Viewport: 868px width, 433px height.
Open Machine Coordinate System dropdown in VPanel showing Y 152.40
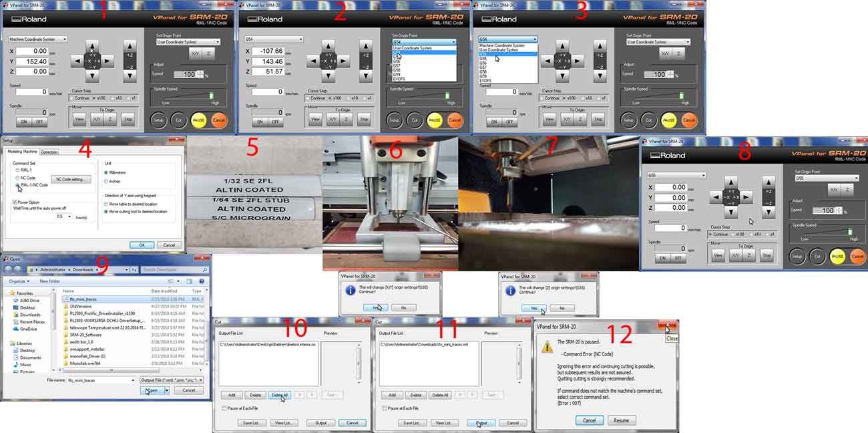[x=39, y=39]
